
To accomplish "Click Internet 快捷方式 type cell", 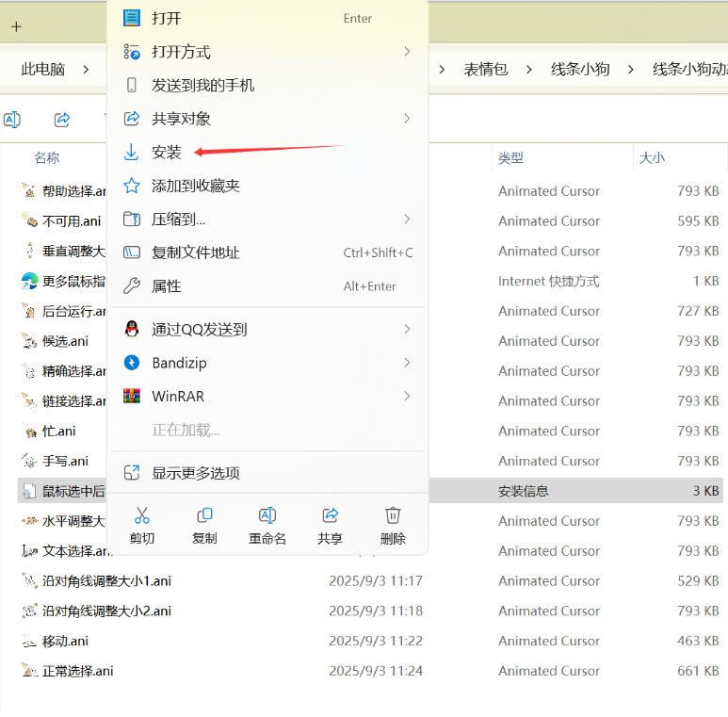I will tap(548, 281).
